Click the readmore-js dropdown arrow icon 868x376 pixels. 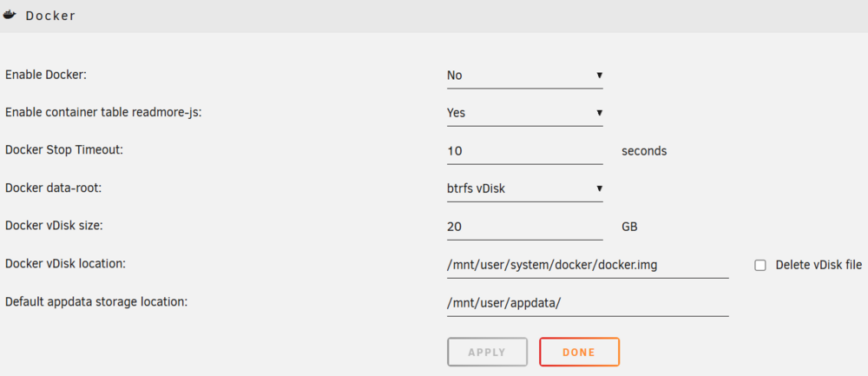click(x=599, y=113)
